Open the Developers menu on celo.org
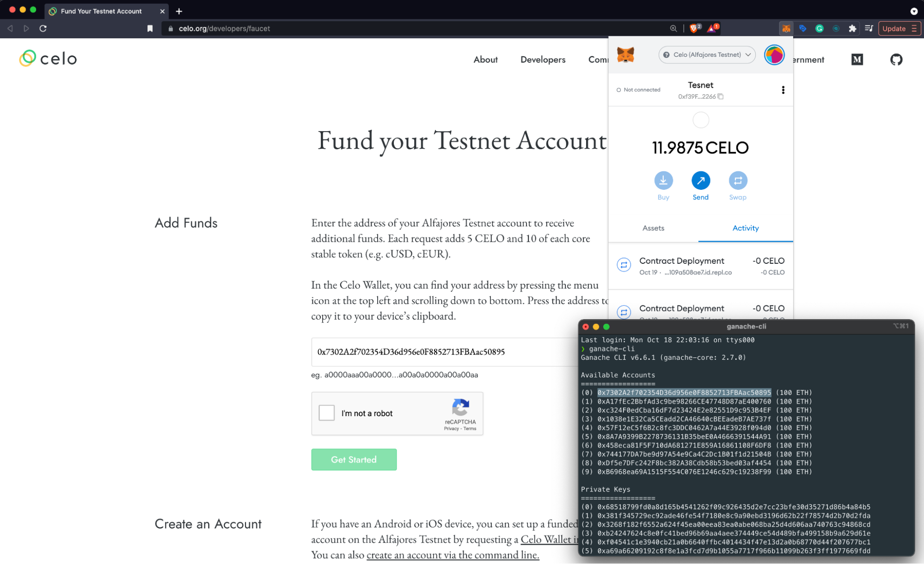The width and height of the screenshot is (924, 564). pos(543,59)
